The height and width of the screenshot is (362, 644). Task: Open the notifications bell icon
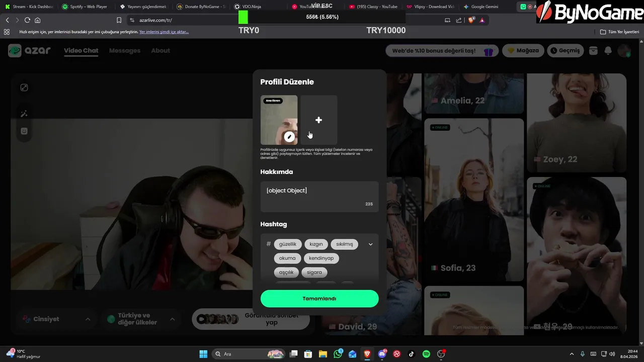pos(608,51)
